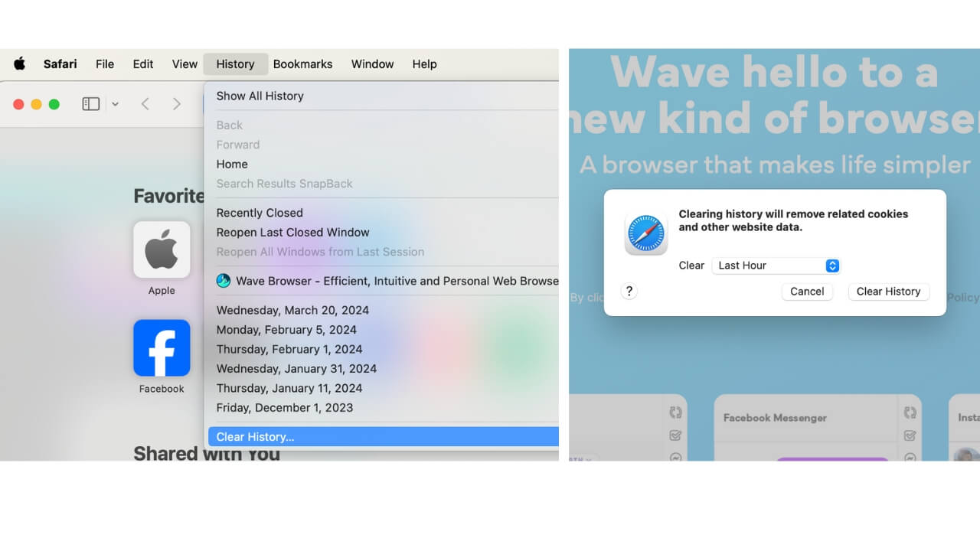Open Apple from the Favorites grid
Image resolution: width=980 pixels, height=551 pixels.
point(162,249)
